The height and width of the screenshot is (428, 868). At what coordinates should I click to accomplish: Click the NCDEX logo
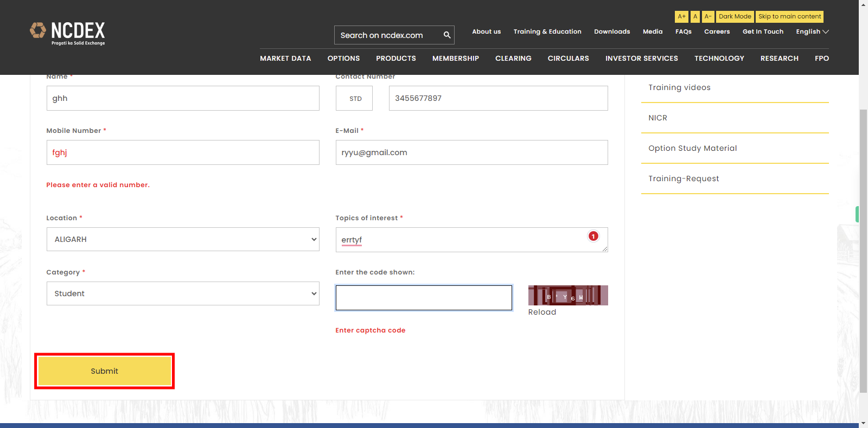tap(67, 34)
